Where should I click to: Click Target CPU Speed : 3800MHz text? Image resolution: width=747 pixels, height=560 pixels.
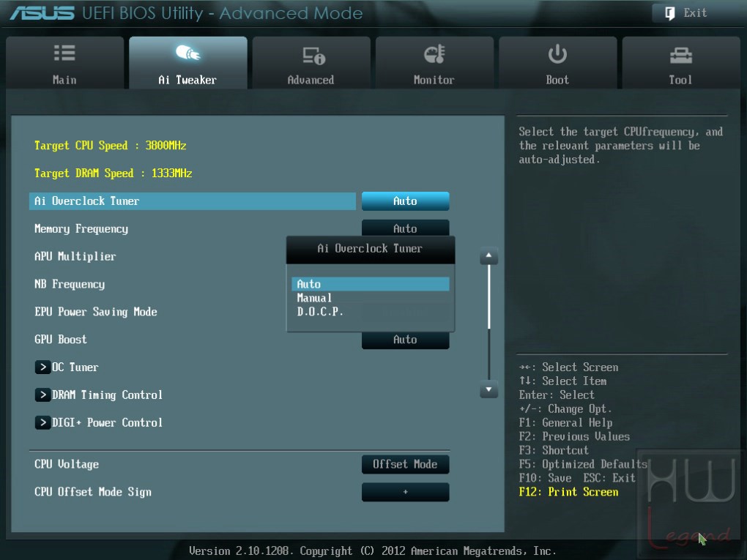(x=110, y=146)
